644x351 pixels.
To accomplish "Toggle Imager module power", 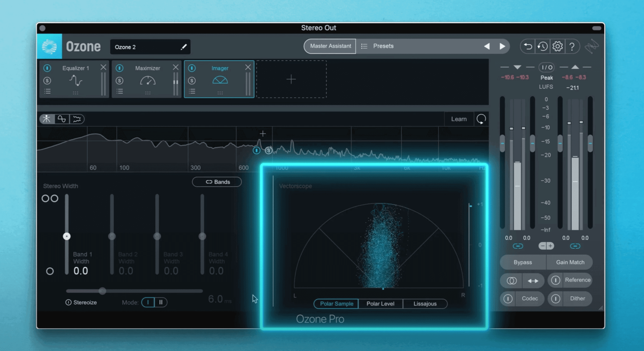I will pyautogui.click(x=192, y=68).
